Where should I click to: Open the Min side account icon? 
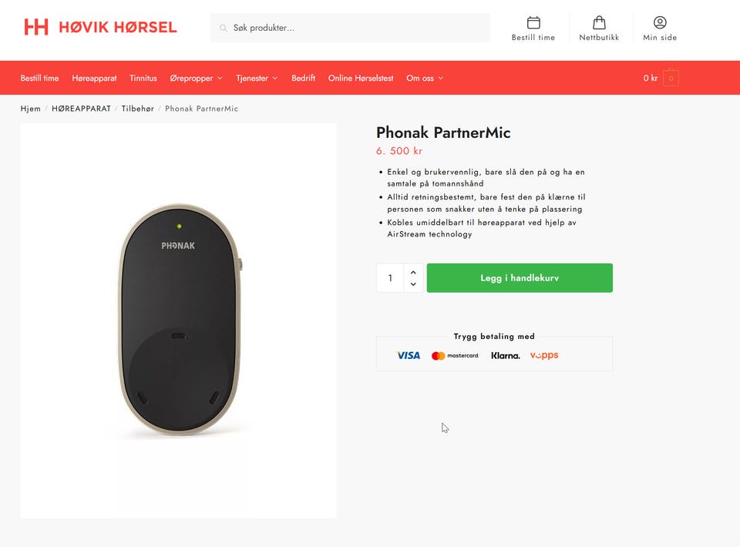click(x=660, y=22)
